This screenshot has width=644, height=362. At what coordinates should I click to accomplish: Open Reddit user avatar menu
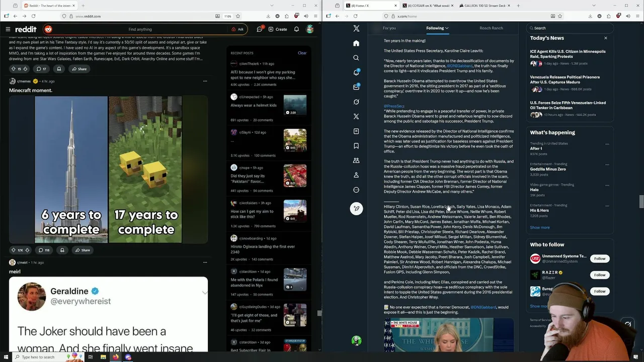coord(310,29)
